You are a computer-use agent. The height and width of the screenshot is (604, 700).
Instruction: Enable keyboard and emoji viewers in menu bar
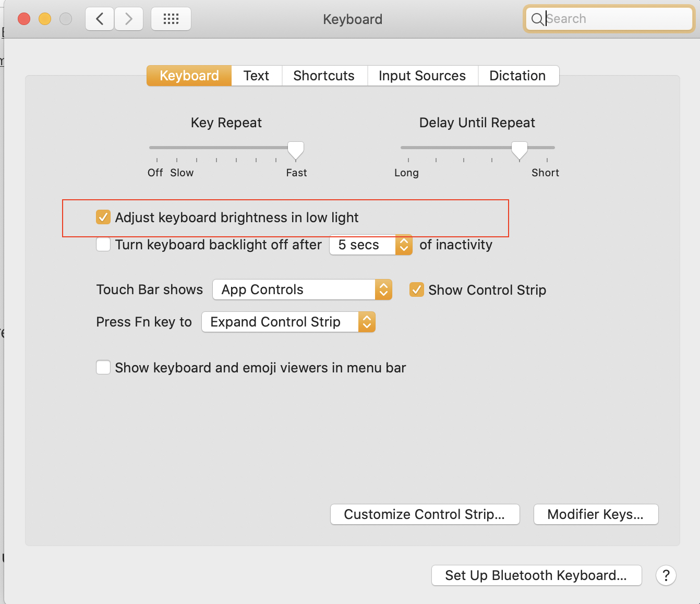[x=103, y=368]
